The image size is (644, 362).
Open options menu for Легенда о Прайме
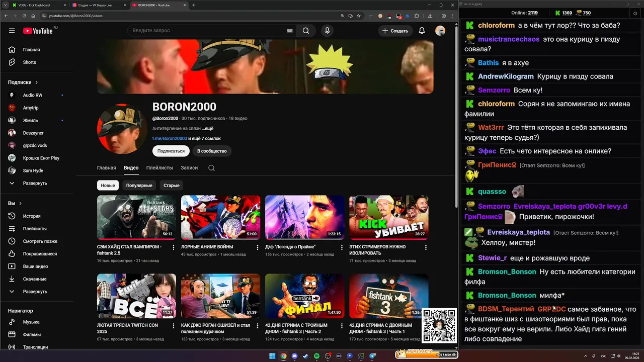click(x=342, y=247)
